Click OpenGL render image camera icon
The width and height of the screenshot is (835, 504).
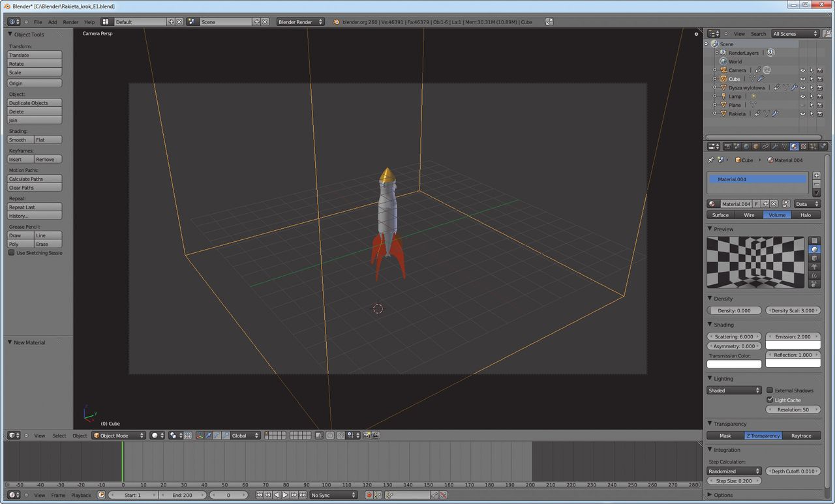point(366,435)
